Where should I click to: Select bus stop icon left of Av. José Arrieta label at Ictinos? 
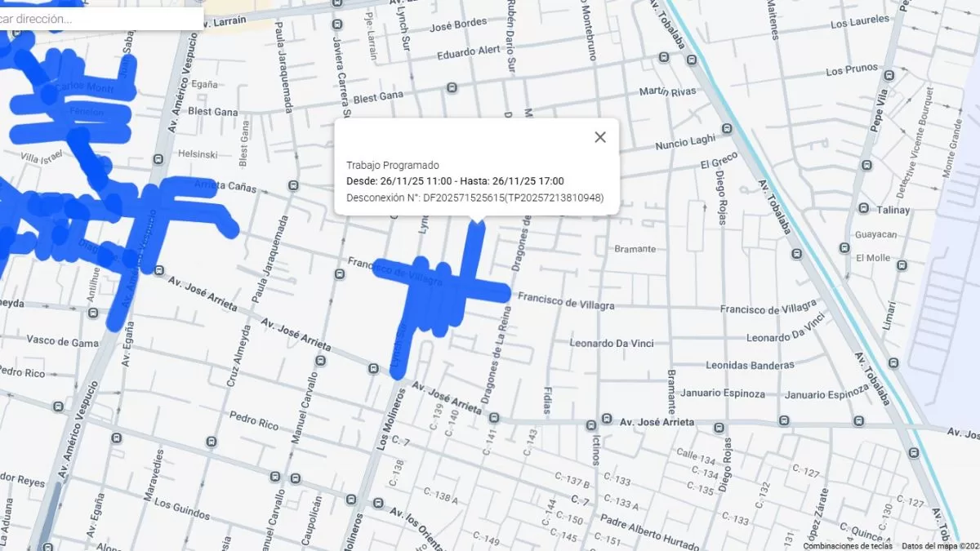(606, 418)
